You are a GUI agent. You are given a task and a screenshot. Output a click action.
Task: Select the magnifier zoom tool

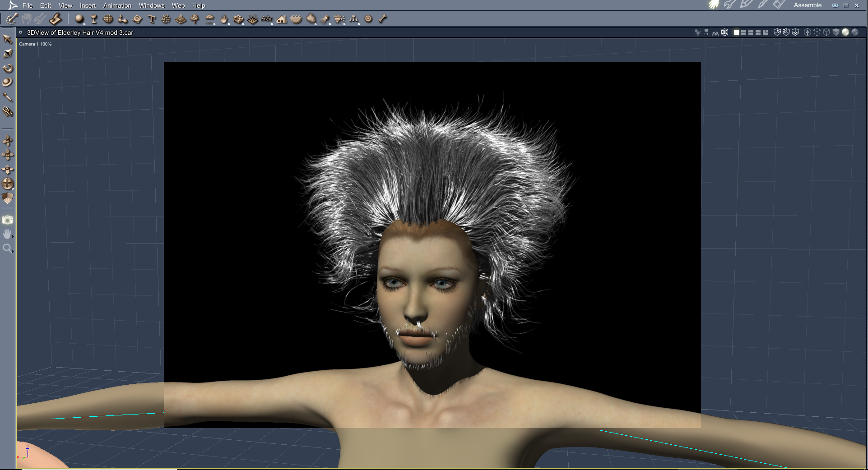8,249
